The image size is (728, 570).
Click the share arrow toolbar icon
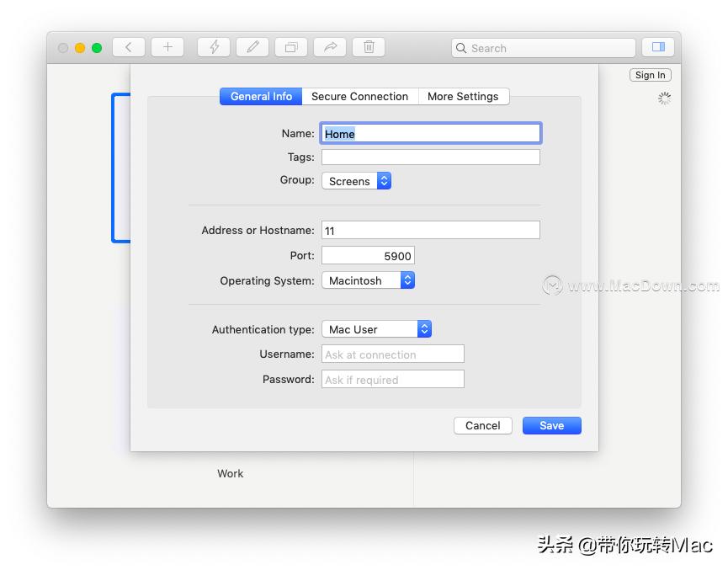point(330,47)
